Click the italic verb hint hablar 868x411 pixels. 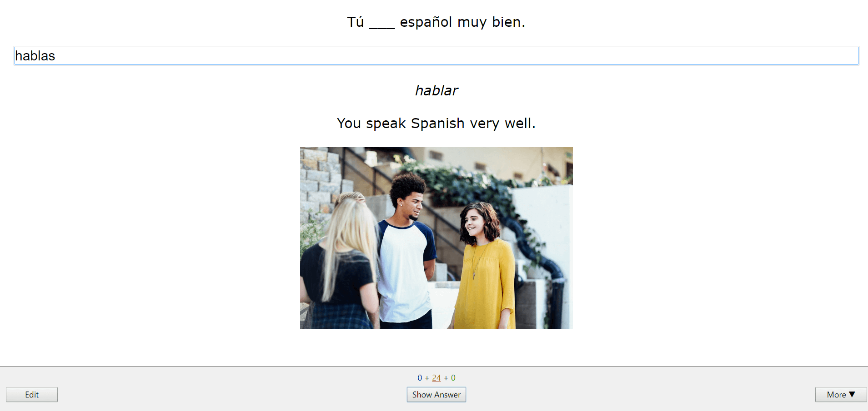coord(436,90)
